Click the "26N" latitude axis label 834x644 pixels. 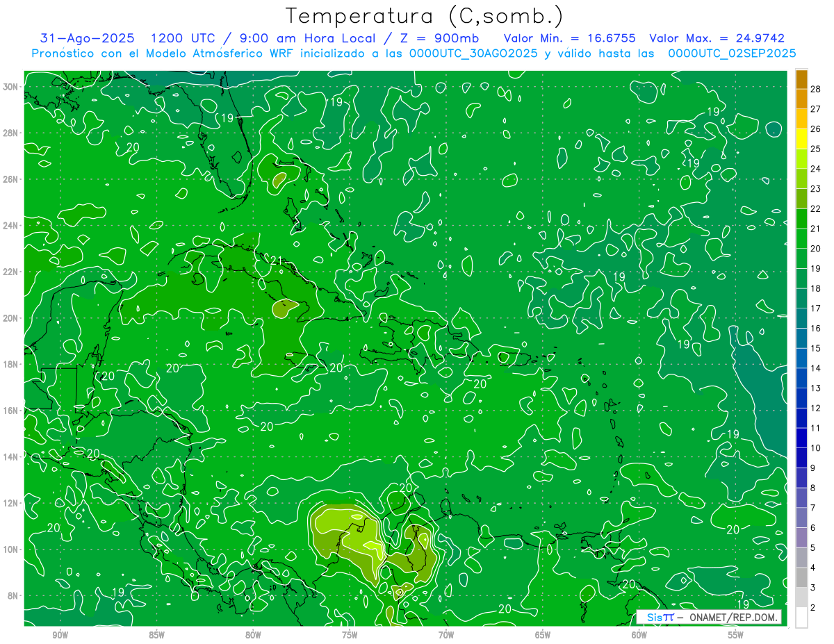click(12, 179)
